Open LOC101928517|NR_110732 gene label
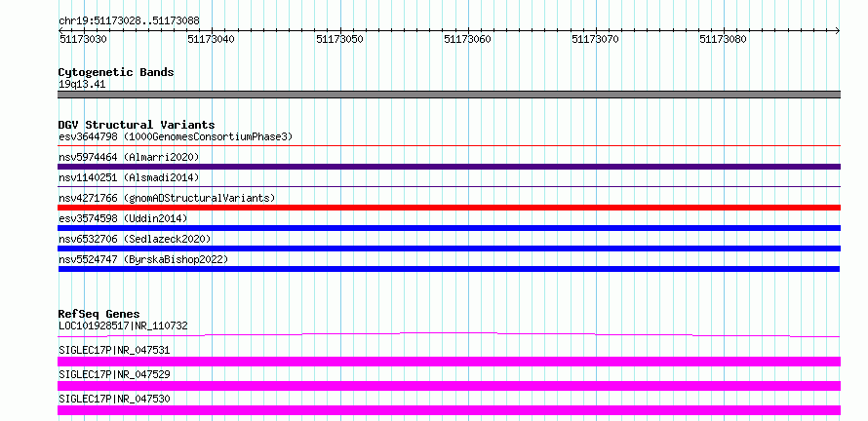The image size is (868, 421). coord(123,325)
